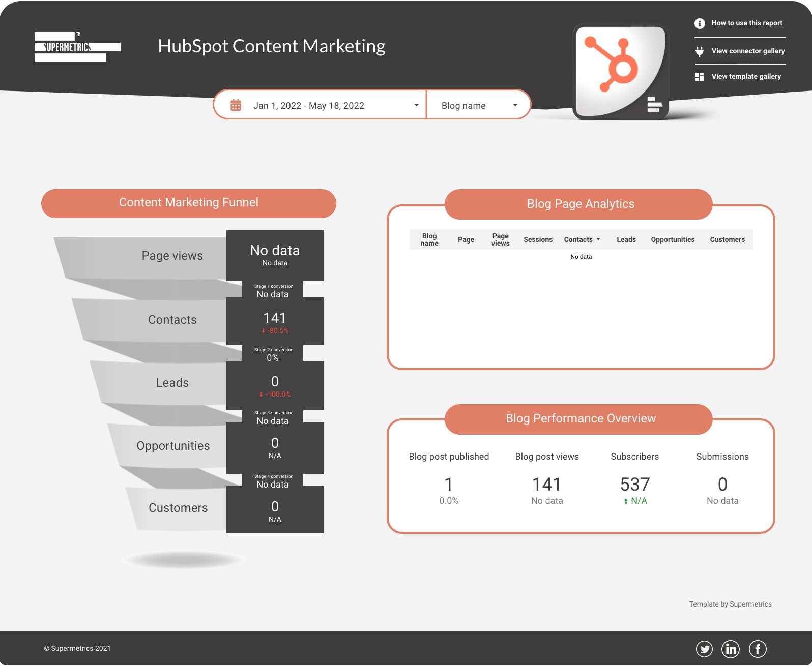Click the plug icon for connector gallery
The image size is (812, 666).
pos(700,51)
